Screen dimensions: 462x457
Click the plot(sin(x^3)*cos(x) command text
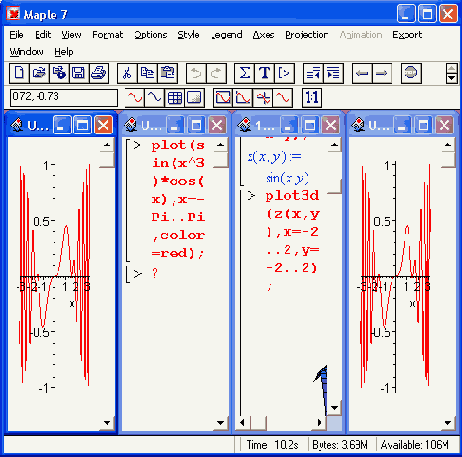(x=178, y=199)
